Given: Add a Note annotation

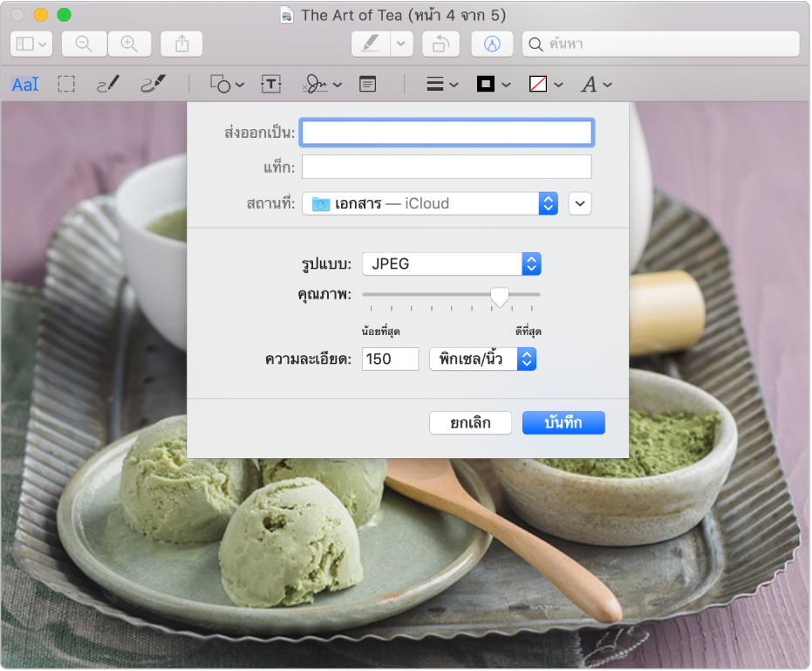Looking at the screenshot, I should pyautogui.click(x=368, y=84).
